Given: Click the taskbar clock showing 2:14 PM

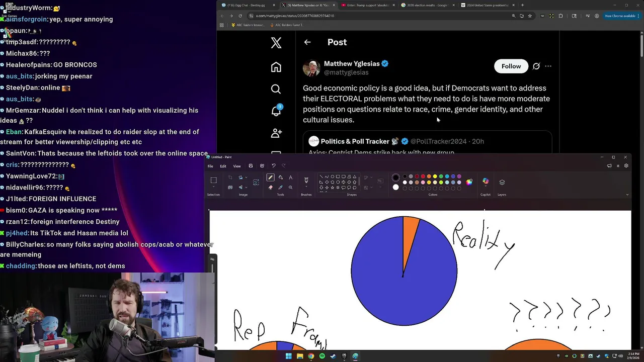Looking at the screenshot, I should click(633, 356).
